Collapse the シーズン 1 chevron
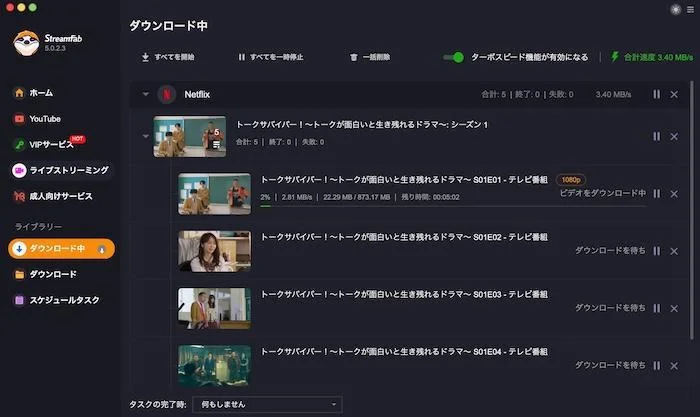Image resolution: width=700 pixels, height=417 pixels. pyautogui.click(x=145, y=136)
